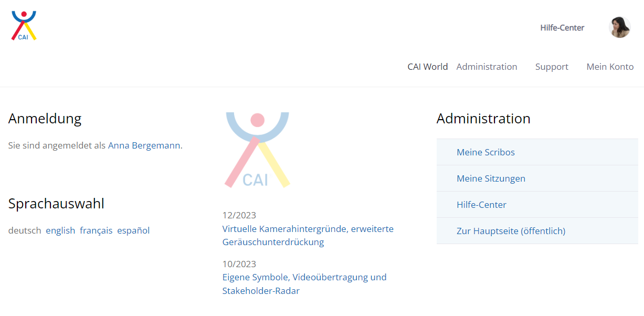644x316 pixels.
Task: Switch language to français
Action: coord(96,230)
